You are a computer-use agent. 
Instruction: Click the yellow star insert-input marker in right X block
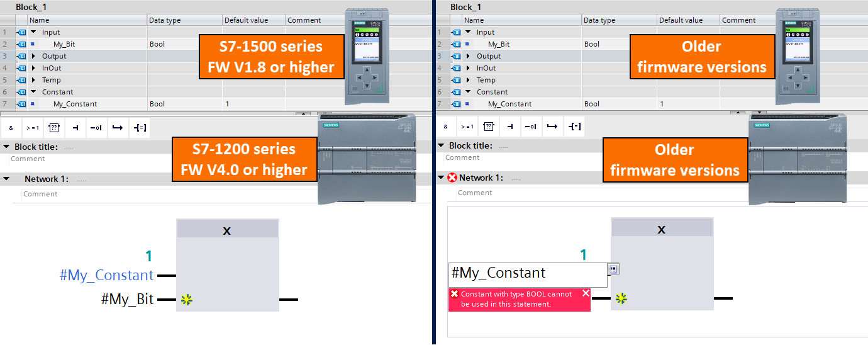click(x=621, y=298)
